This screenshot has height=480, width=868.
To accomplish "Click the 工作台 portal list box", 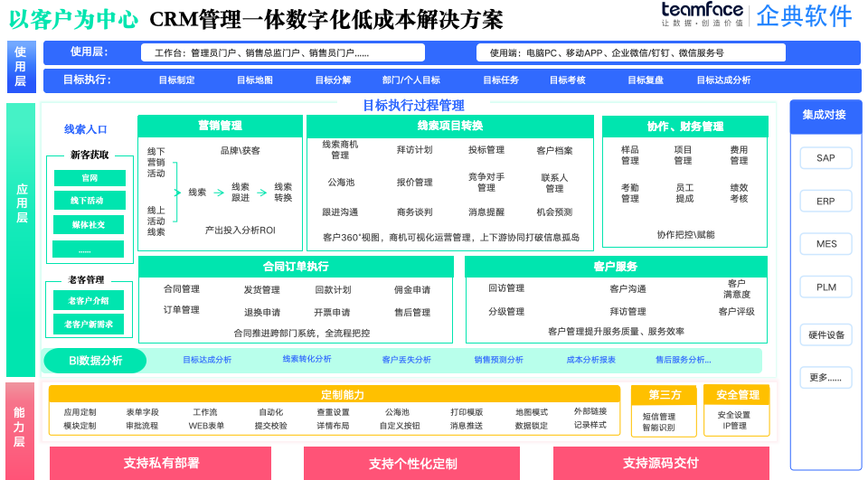I will point(283,53).
